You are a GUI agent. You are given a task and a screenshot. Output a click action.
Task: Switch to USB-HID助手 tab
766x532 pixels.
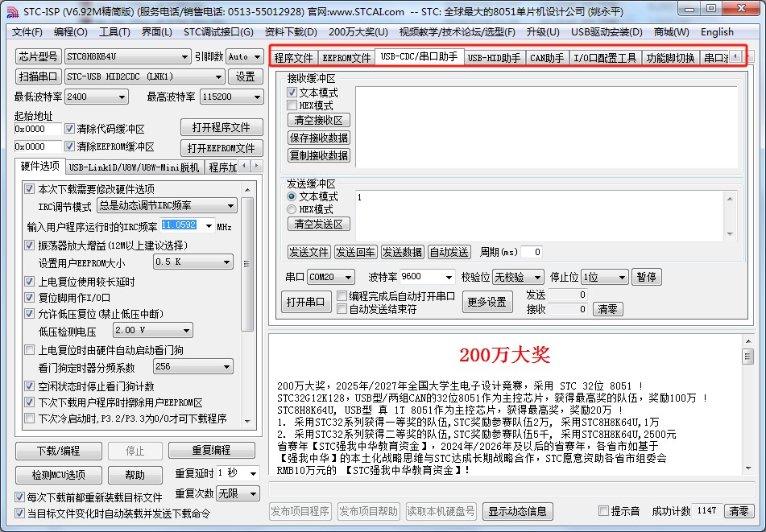coord(494,58)
